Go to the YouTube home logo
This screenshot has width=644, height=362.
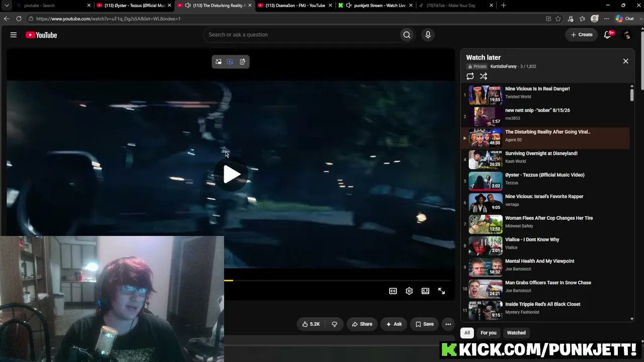coord(41,35)
